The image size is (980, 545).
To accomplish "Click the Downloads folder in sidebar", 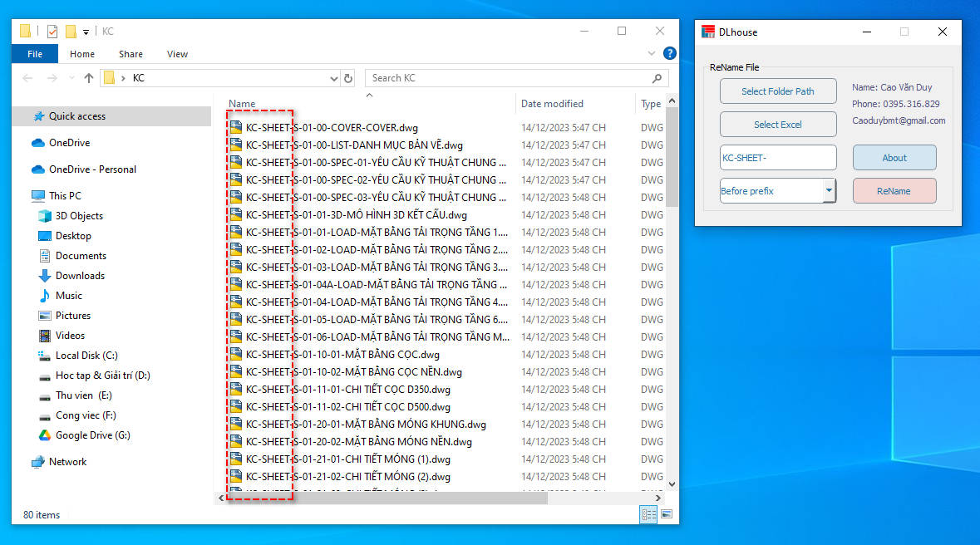I will coord(80,276).
